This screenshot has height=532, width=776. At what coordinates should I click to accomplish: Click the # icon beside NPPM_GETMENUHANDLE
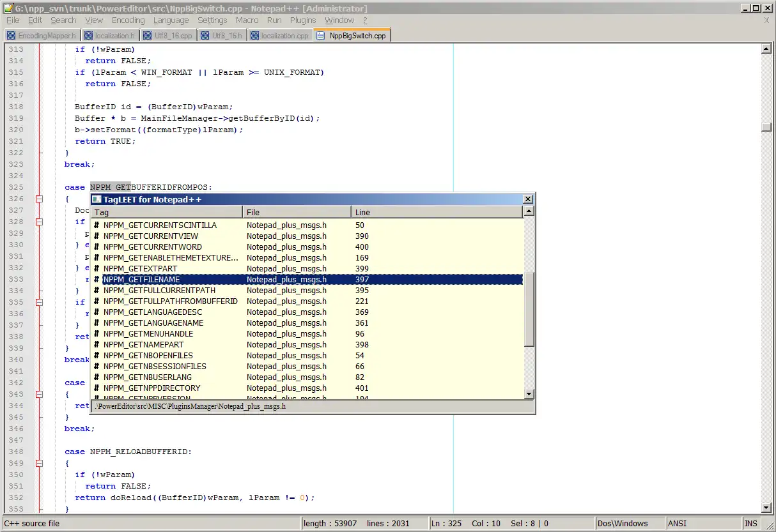[x=97, y=334]
